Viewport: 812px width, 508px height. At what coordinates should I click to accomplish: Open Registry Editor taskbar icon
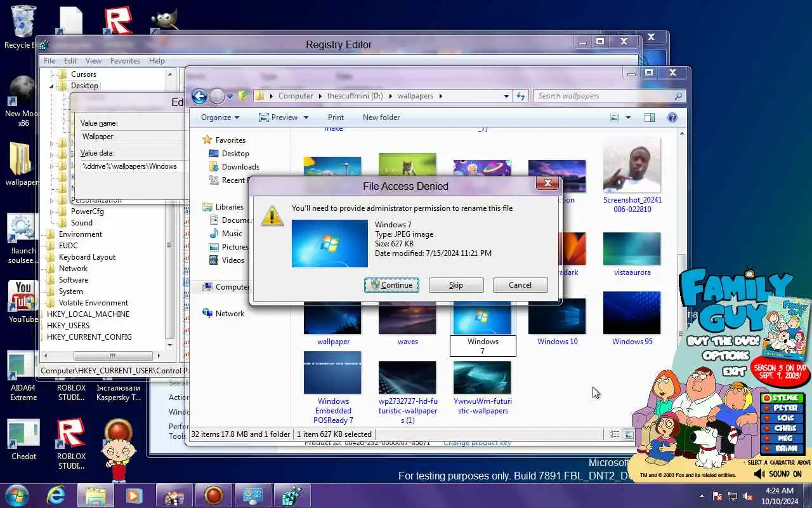pyautogui.click(x=291, y=495)
